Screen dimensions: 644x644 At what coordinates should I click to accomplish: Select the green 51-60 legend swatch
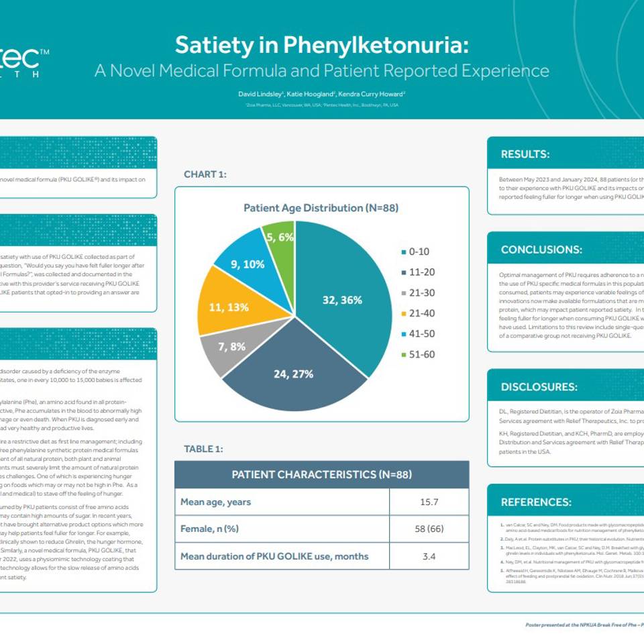pyautogui.click(x=403, y=355)
